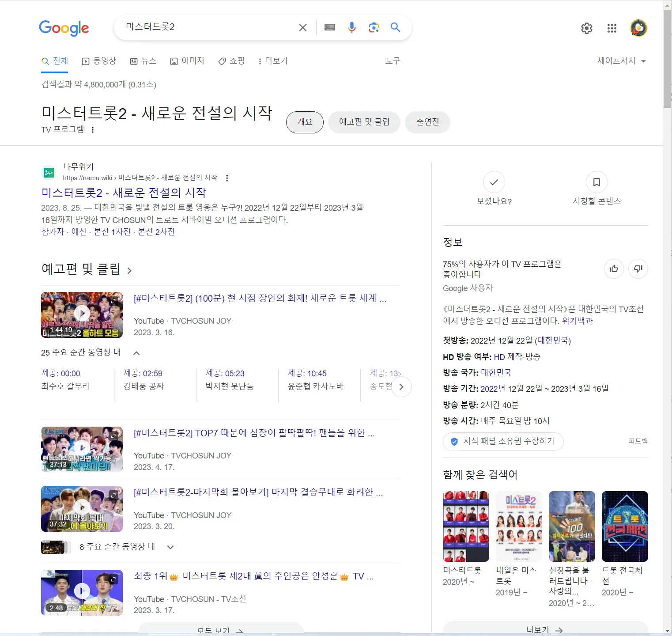Open the 트롯 전국체전 related card
Viewport: 672px width, 636px height.
click(x=625, y=544)
